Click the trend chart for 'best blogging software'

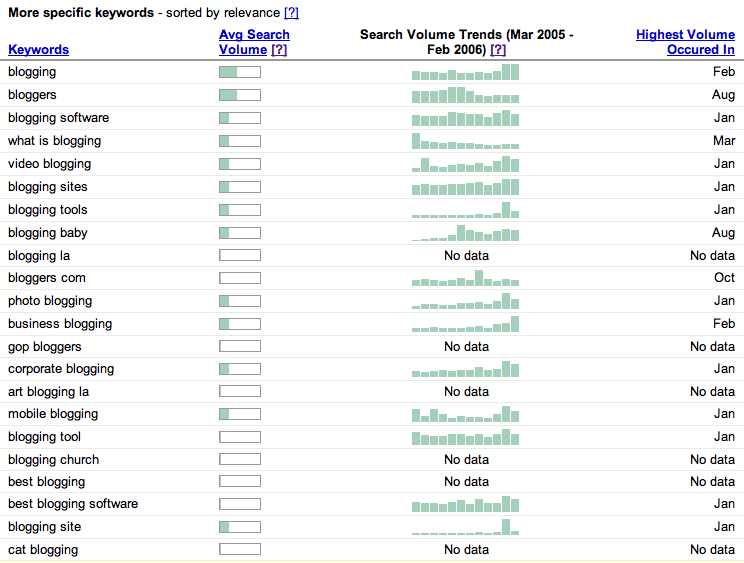pos(465,504)
